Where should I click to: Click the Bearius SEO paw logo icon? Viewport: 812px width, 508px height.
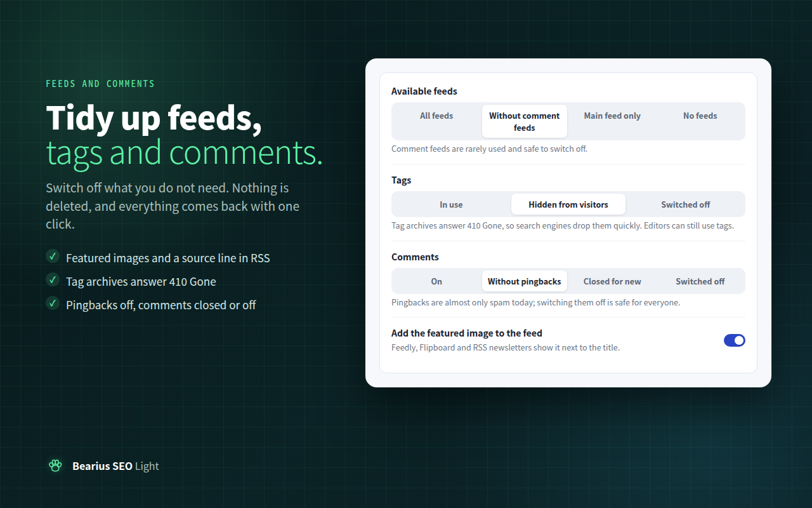[x=55, y=465]
